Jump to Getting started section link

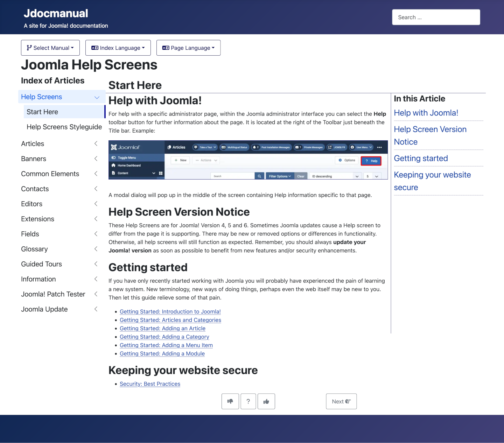[421, 159]
